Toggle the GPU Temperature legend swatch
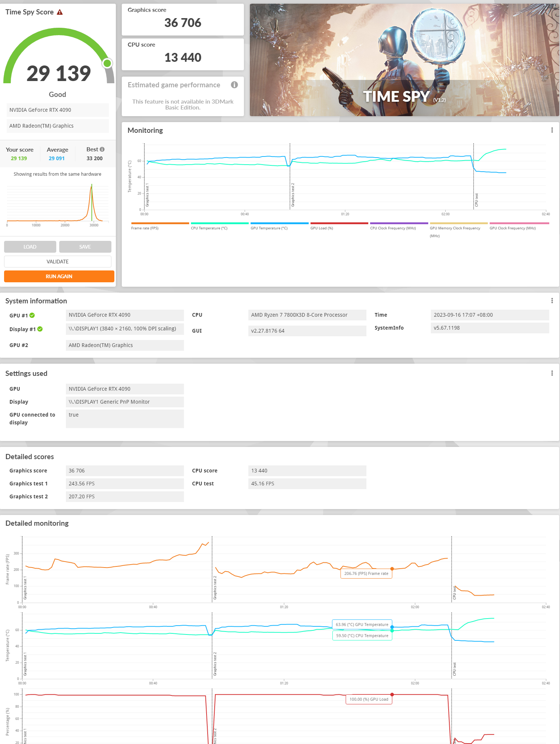This screenshot has width=560, height=744. (x=279, y=223)
